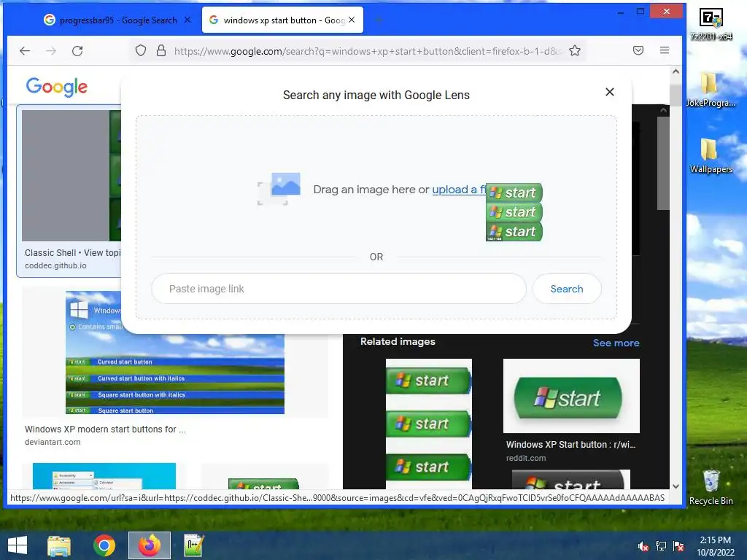
Task: Open a new tab with the plus button
Action: (379, 20)
